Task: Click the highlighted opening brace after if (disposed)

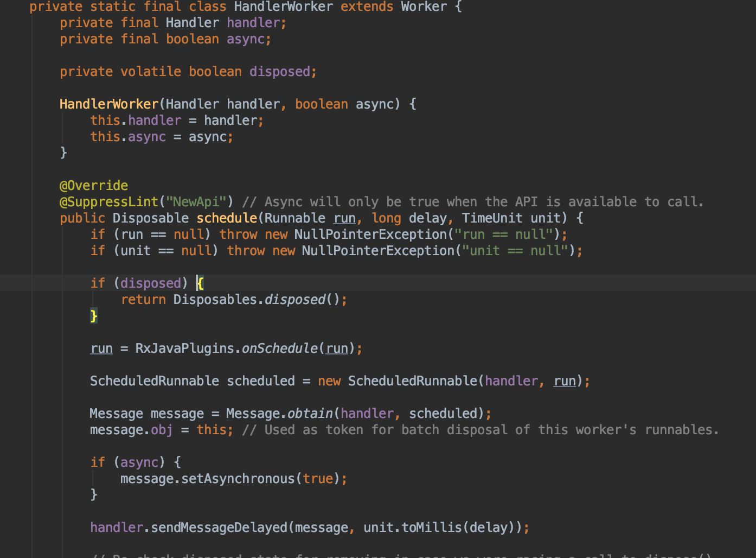Action: 200,283
